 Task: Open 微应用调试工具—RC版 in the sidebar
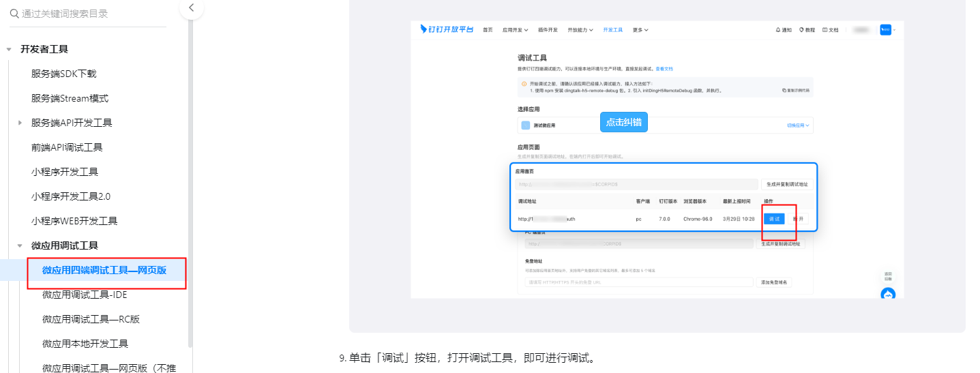pyautogui.click(x=91, y=319)
